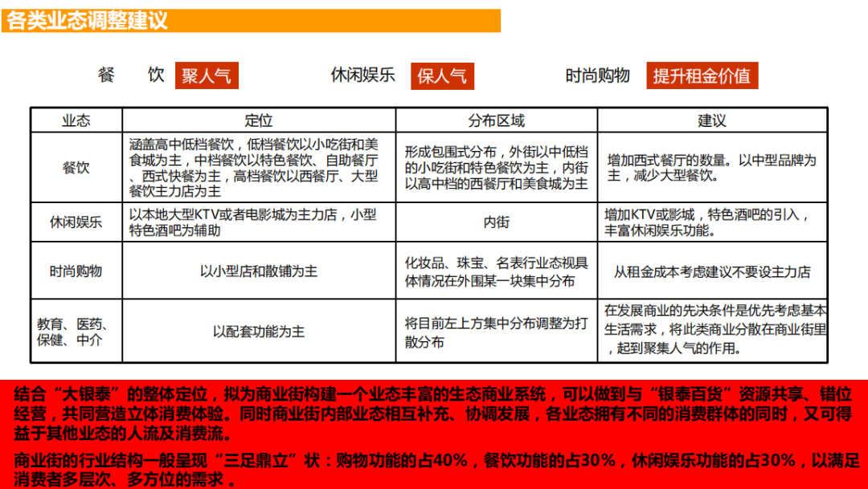Click the 休闲娱乐 heading above the table
This screenshot has width=868, height=489.
click(x=362, y=75)
